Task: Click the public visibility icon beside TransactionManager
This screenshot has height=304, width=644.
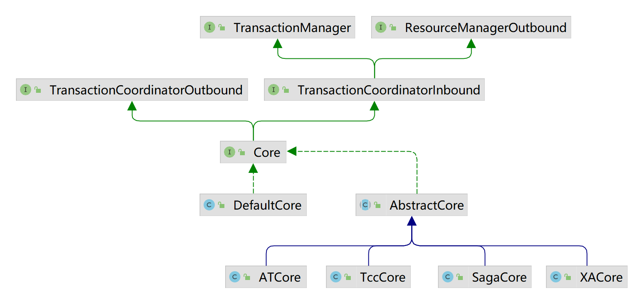Action: coord(222,27)
